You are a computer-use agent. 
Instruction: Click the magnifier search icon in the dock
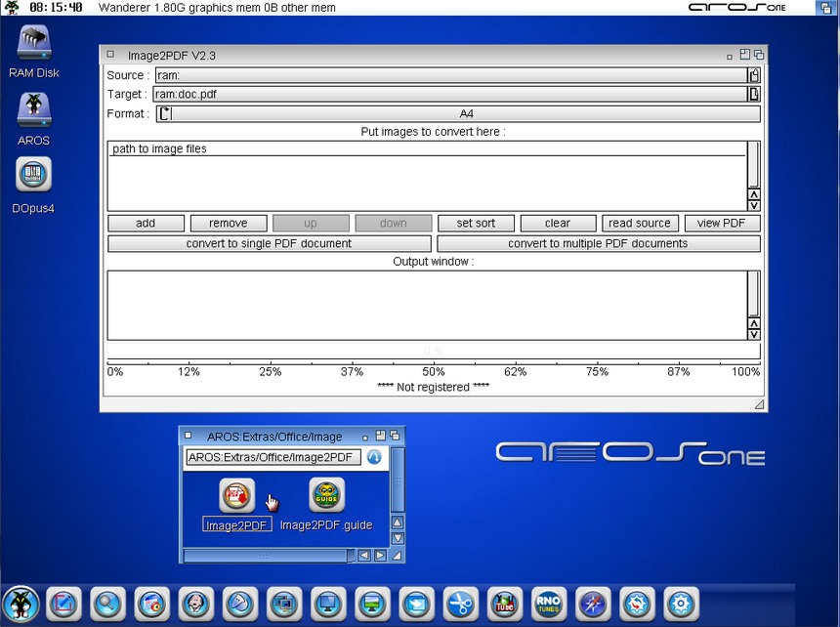(107, 605)
